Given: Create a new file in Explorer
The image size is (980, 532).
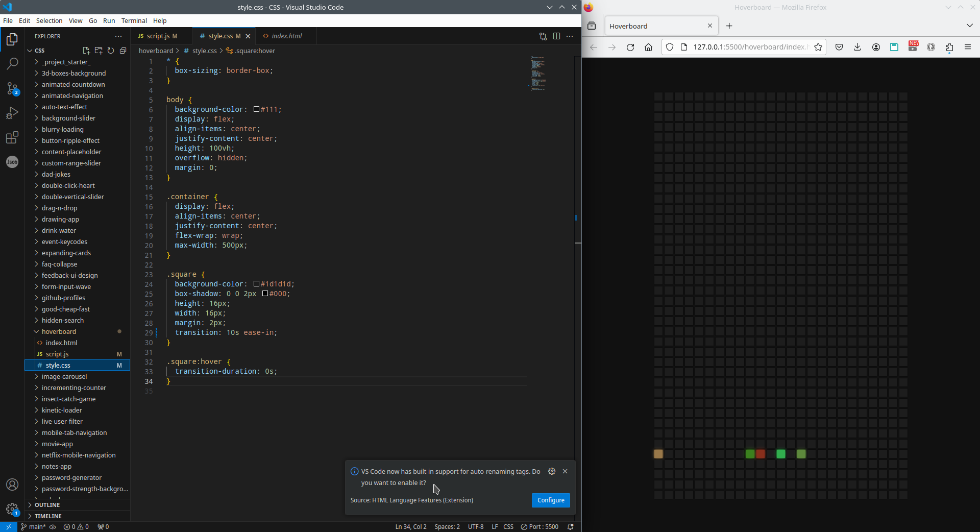Looking at the screenshot, I should coord(86,51).
